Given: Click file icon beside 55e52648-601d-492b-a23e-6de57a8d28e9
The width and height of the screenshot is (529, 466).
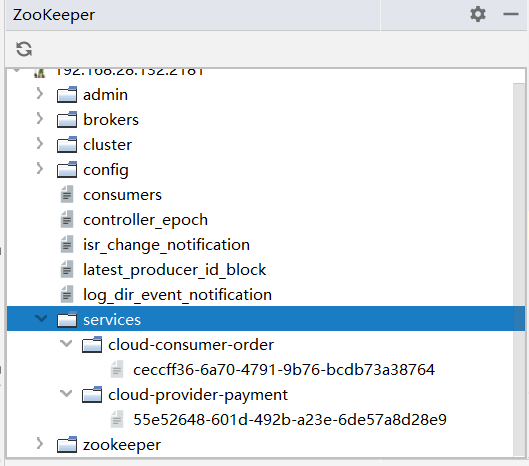Looking at the screenshot, I should tap(117, 419).
